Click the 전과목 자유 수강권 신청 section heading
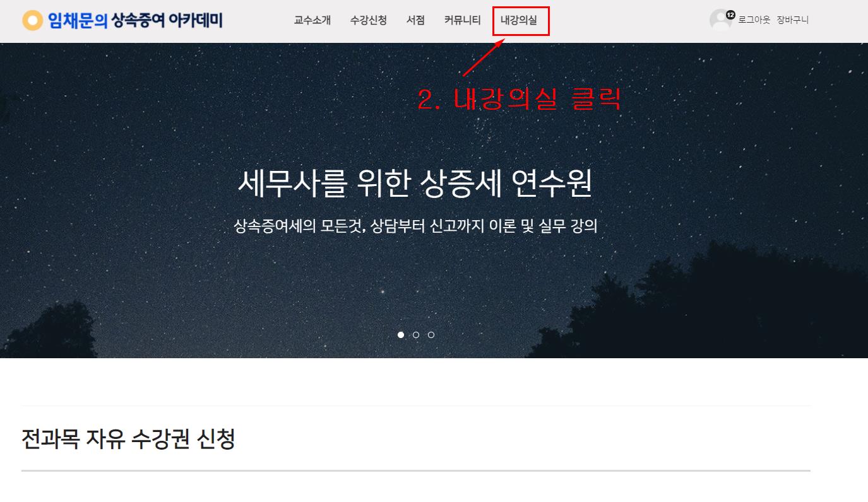 pos(128,439)
